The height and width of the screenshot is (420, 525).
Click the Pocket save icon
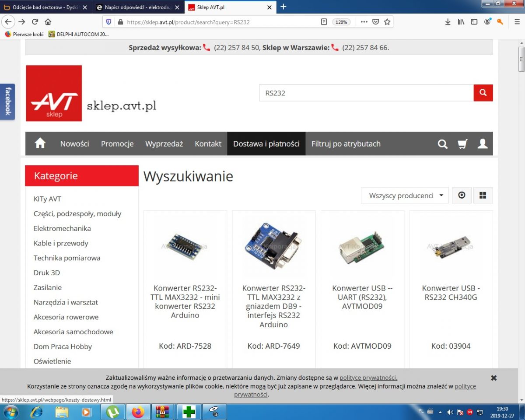tap(376, 22)
